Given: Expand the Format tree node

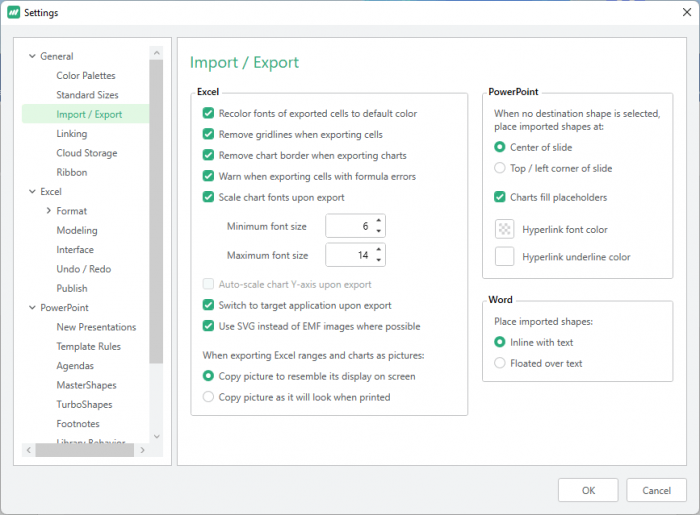Looking at the screenshot, I should click(48, 211).
